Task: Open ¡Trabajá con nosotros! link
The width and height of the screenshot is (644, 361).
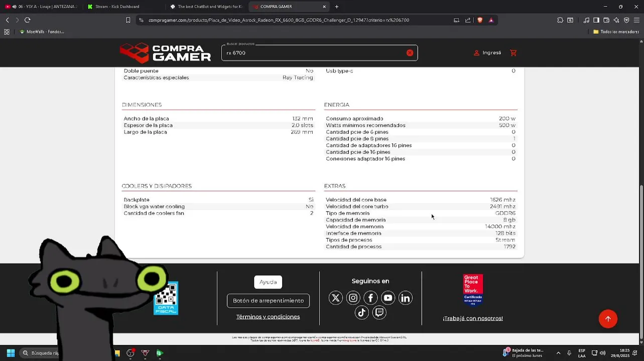Action: click(x=473, y=318)
